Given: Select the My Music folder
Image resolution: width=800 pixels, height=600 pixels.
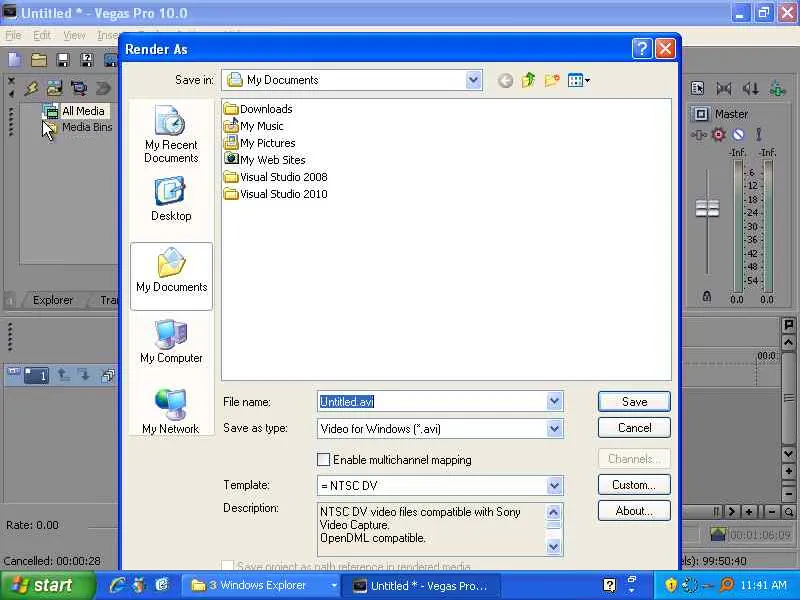Looking at the screenshot, I should click(x=254, y=126).
